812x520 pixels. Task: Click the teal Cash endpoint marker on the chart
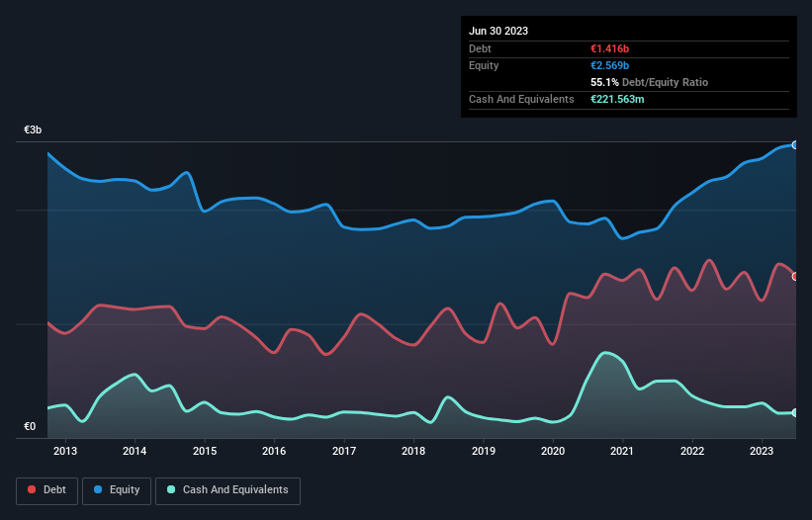coord(795,412)
